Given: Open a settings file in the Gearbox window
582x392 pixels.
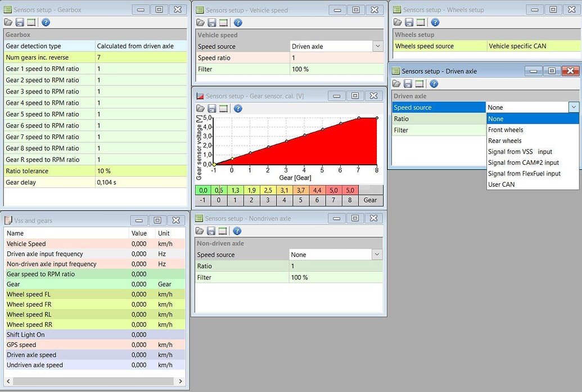Looking at the screenshot, I should point(8,22).
